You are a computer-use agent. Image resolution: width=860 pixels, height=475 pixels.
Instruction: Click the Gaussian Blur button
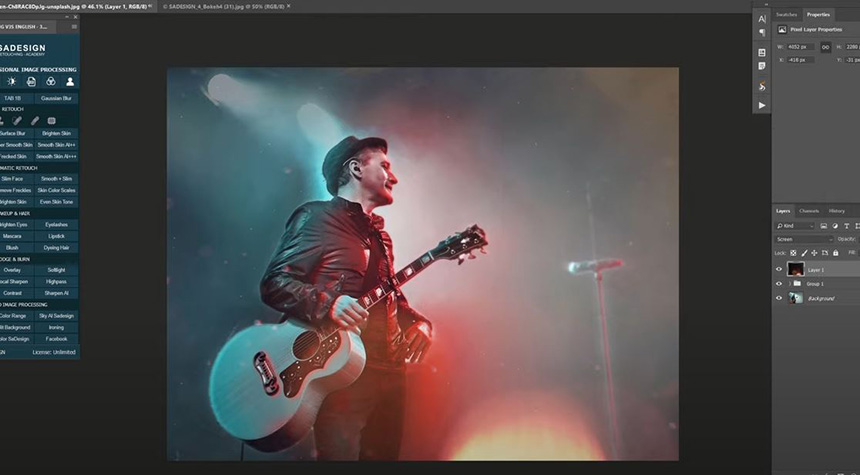(55, 98)
